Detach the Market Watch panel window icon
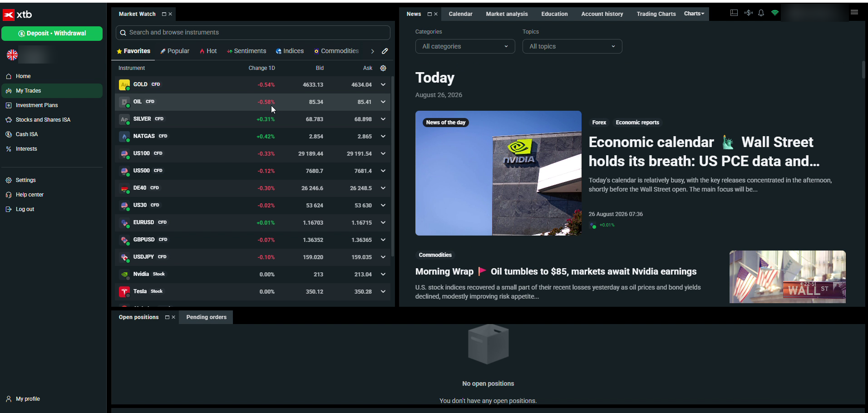Viewport: 868px width, 413px height. (x=164, y=14)
